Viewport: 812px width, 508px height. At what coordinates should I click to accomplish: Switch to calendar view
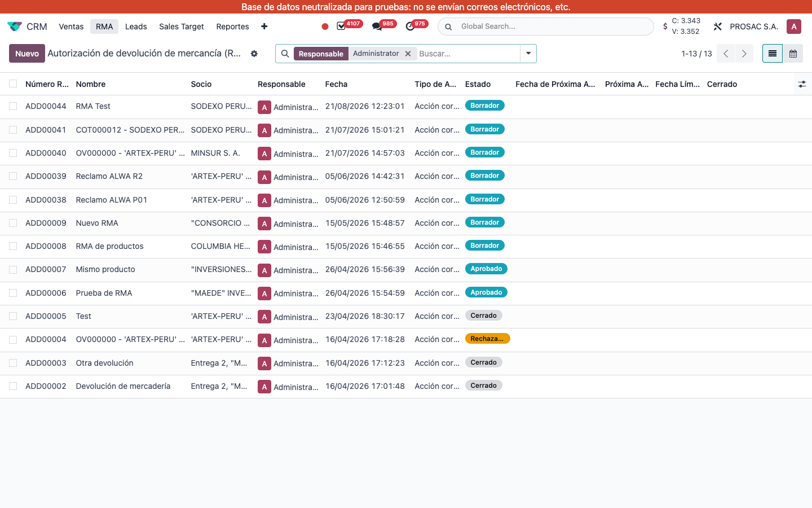tap(793, 54)
